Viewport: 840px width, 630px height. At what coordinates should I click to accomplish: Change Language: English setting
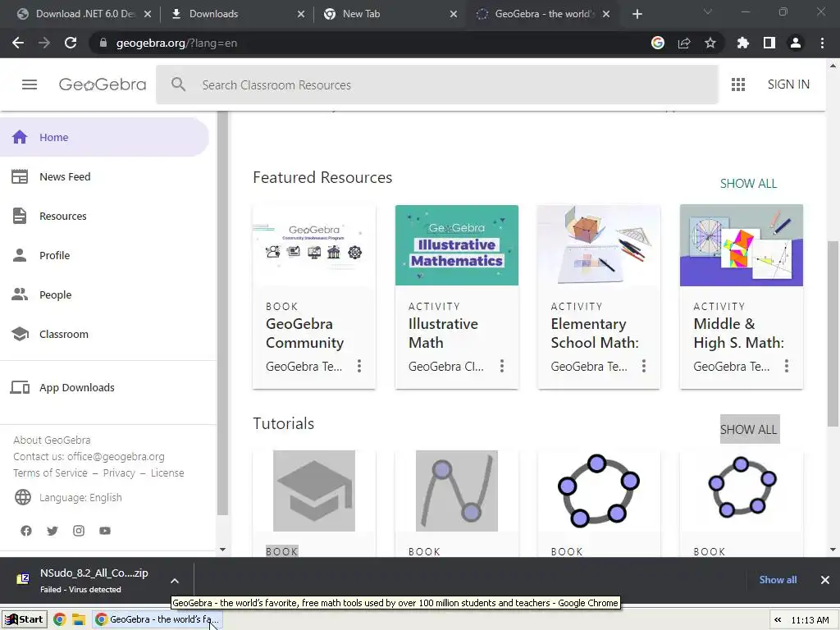pos(80,498)
